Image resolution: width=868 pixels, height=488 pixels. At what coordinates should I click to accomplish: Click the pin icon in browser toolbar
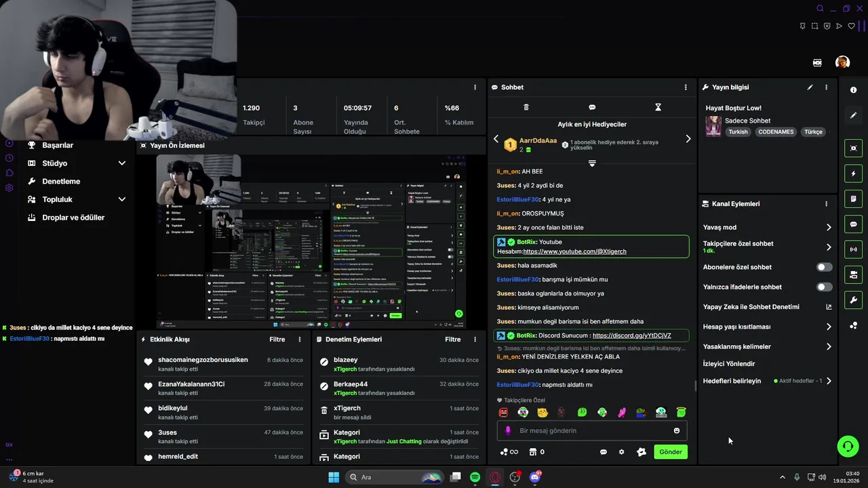coord(802,26)
